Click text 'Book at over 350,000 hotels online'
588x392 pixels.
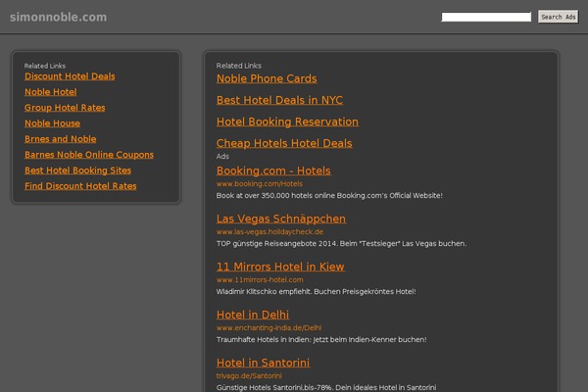click(x=275, y=195)
